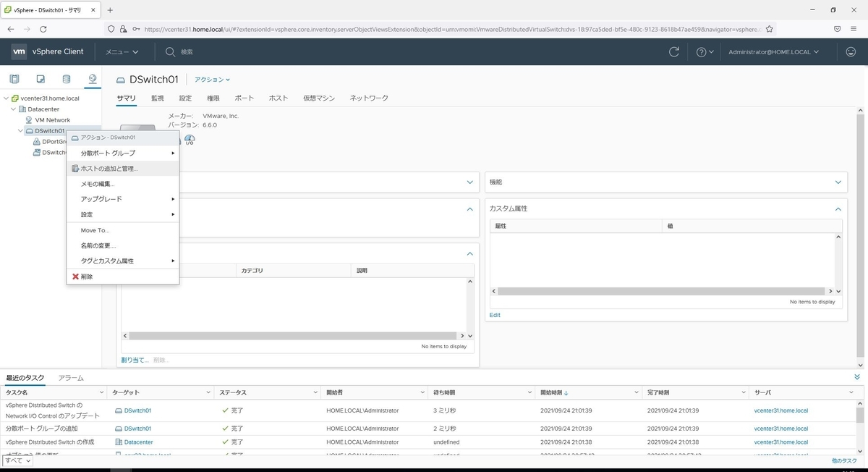
Task: Open a new browser tab
Action: coord(110,10)
